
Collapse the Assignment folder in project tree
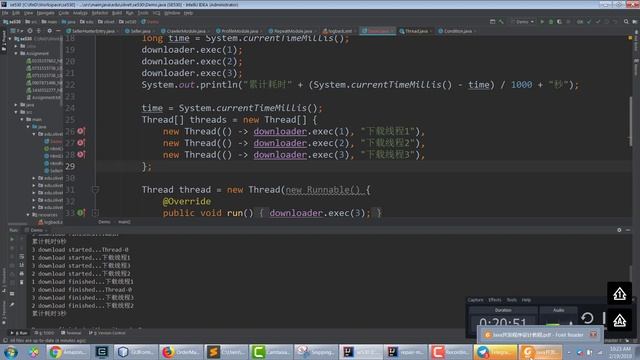pyautogui.click(x=16, y=53)
